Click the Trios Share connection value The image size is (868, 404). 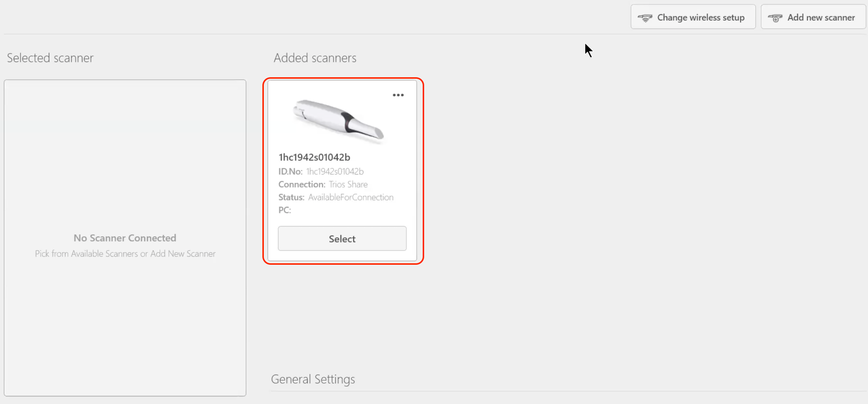point(348,185)
